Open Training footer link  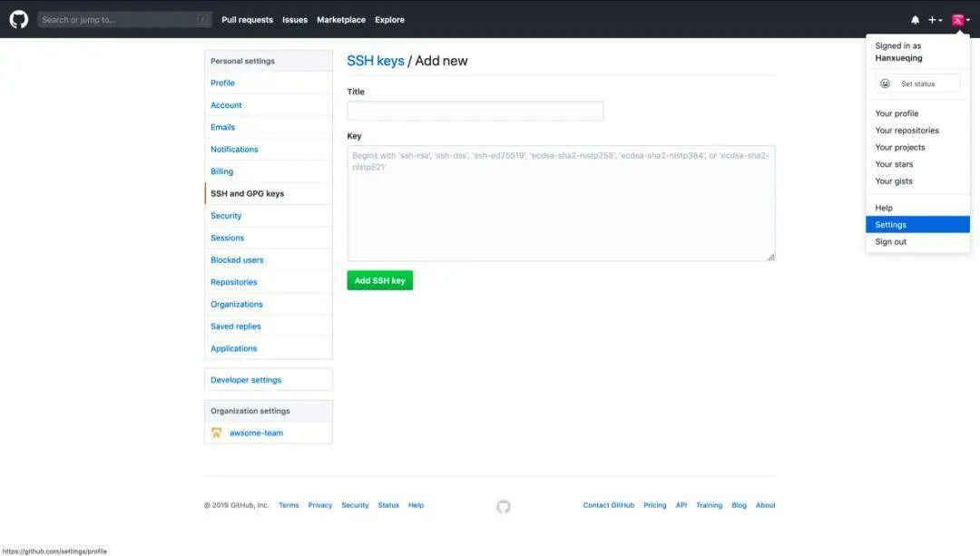tap(710, 505)
